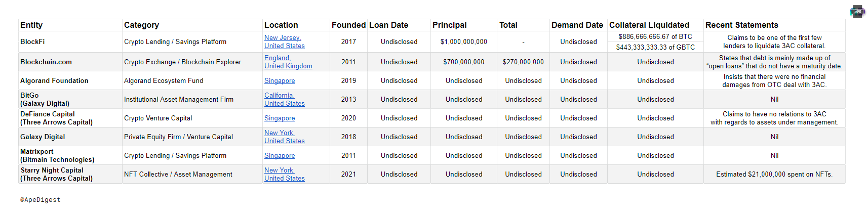Click the @ApeDigest caption text
The height and width of the screenshot is (213, 868).
41,200
